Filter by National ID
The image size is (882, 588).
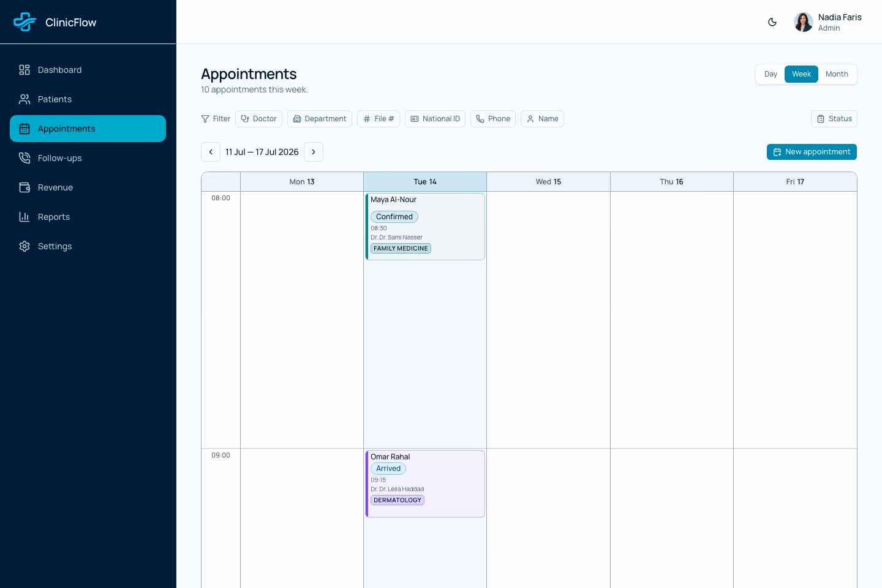click(x=435, y=119)
